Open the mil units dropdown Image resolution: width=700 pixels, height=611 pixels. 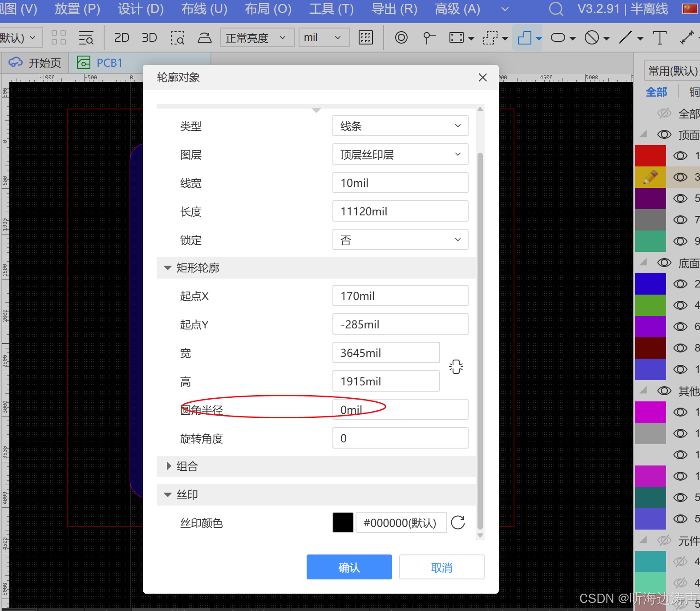[x=324, y=38]
